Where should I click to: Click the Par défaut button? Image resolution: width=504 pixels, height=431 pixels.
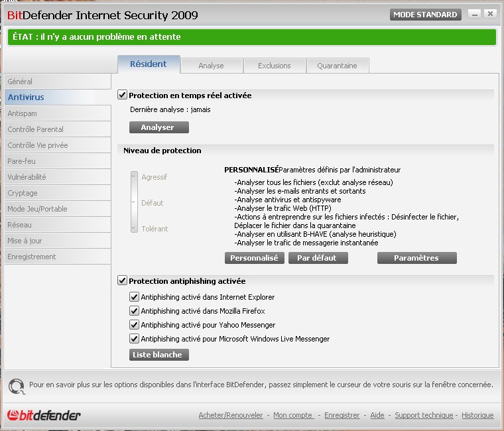pos(318,258)
